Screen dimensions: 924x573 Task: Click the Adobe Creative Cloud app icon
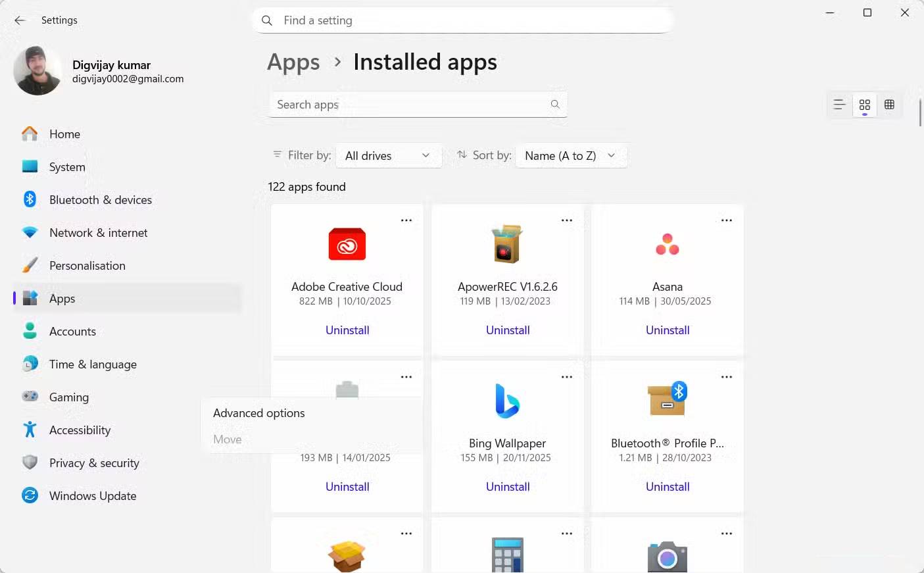tap(347, 244)
